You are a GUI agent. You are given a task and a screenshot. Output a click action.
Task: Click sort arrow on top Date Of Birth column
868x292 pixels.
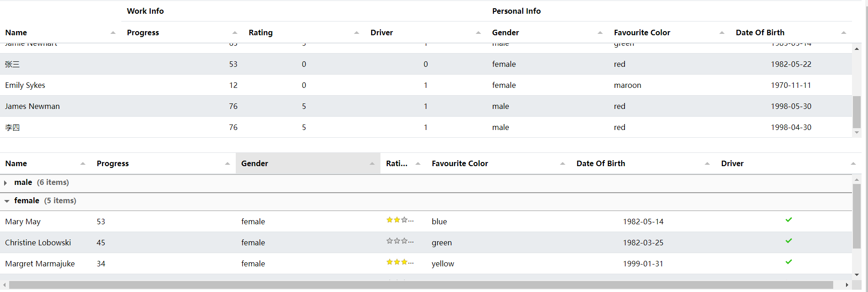pyautogui.click(x=844, y=33)
